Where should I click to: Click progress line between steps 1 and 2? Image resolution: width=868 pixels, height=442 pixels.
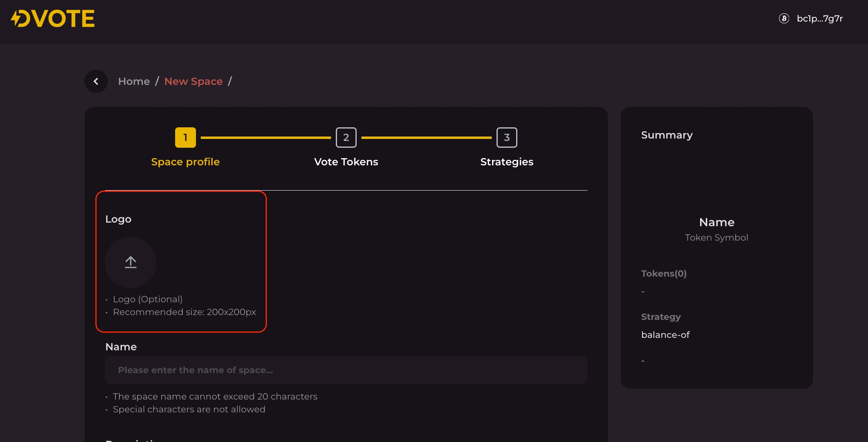pyautogui.click(x=265, y=137)
